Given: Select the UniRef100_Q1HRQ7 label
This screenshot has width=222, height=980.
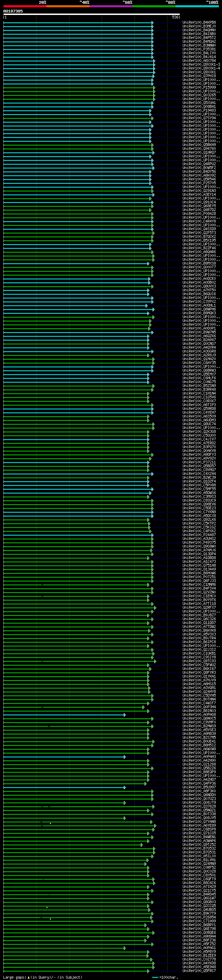Looking at the screenshot, I should [x=199, y=153].
